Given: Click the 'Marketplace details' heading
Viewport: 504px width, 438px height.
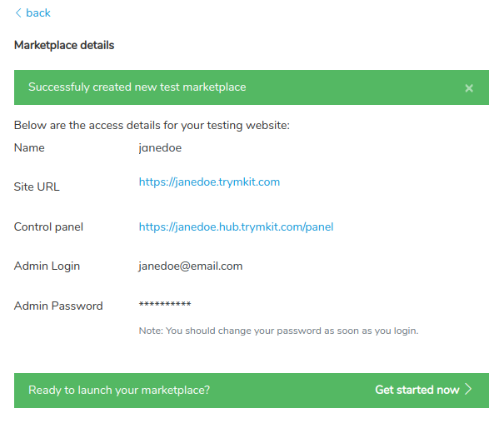Looking at the screenshot, I should [x=64, y=45].
